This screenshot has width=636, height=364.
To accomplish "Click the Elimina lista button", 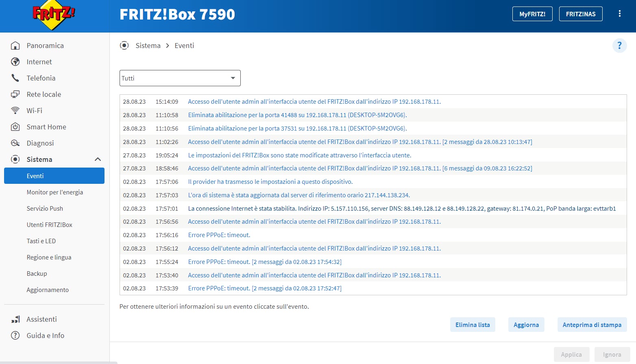I will (473, 325).
